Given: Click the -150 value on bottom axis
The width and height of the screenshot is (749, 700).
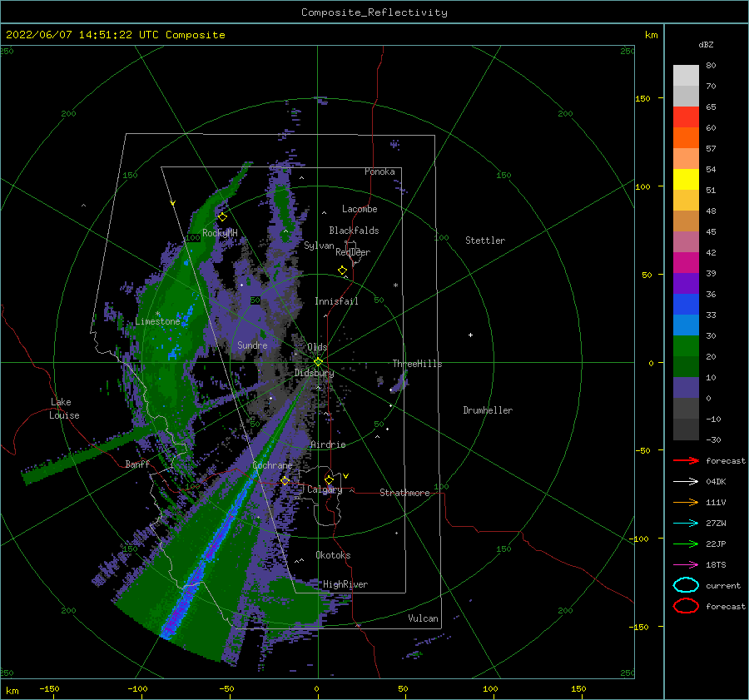Looking at the screenshot, I should tap(49, 688).
